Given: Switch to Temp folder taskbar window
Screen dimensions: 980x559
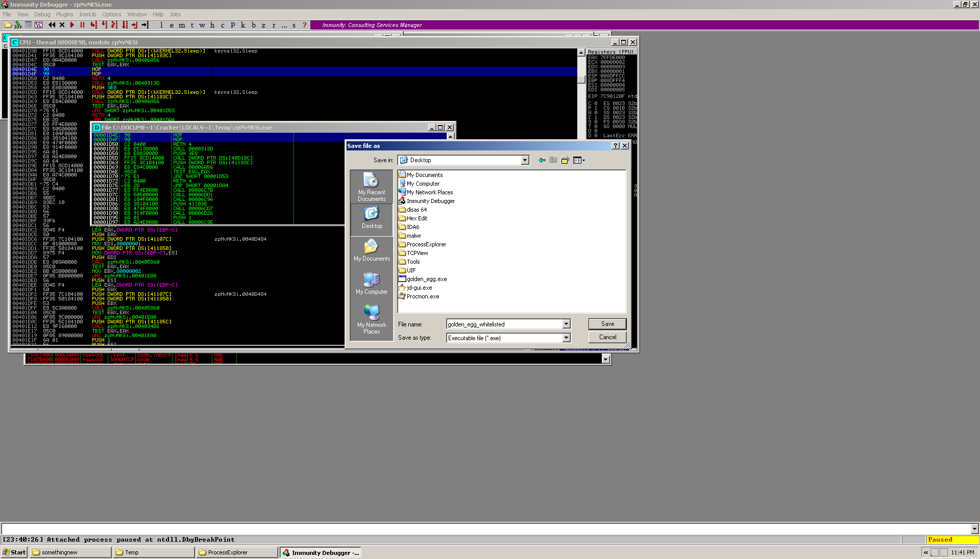Looking at the screenshot, I should 154,552.
